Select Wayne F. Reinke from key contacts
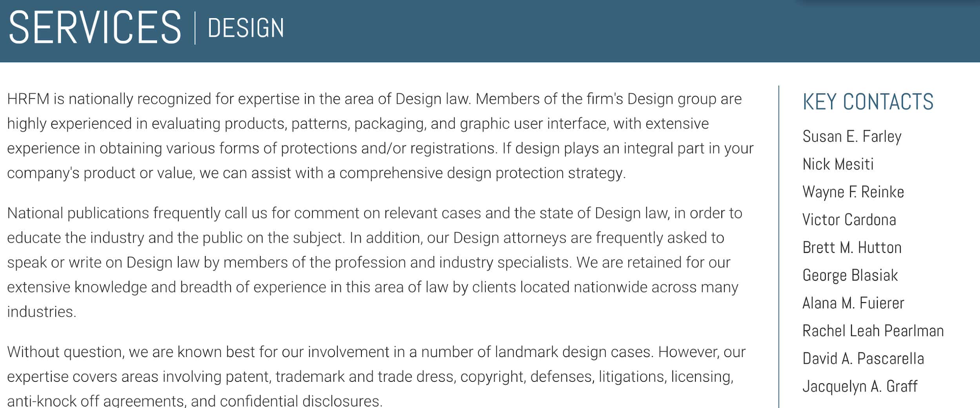 [853, 192]
